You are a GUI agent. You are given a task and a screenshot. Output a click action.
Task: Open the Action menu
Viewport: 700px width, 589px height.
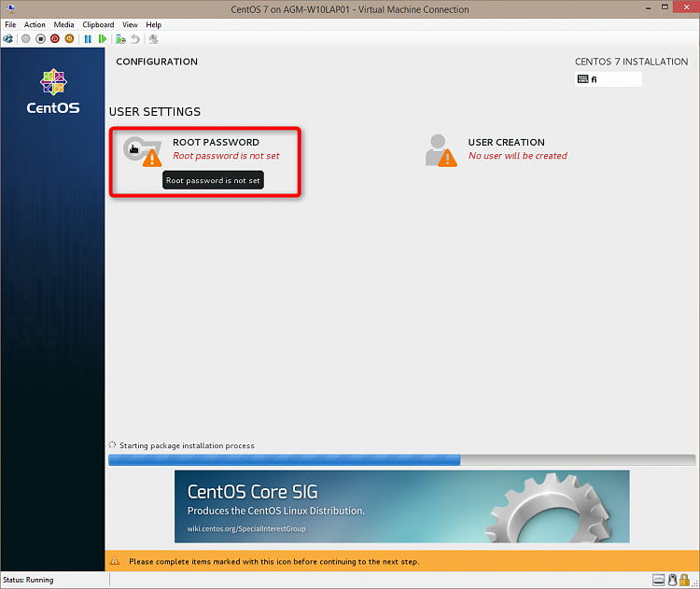click(x=35, y=24)
